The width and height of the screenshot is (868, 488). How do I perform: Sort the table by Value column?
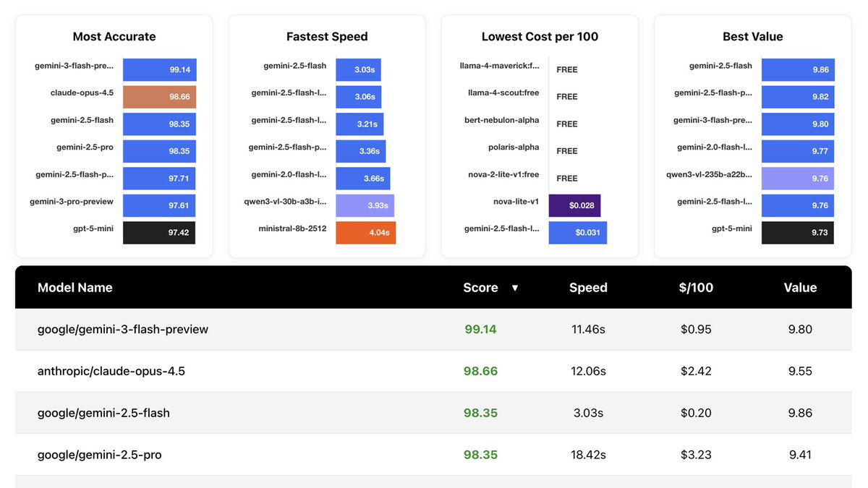tap(800, 288)
